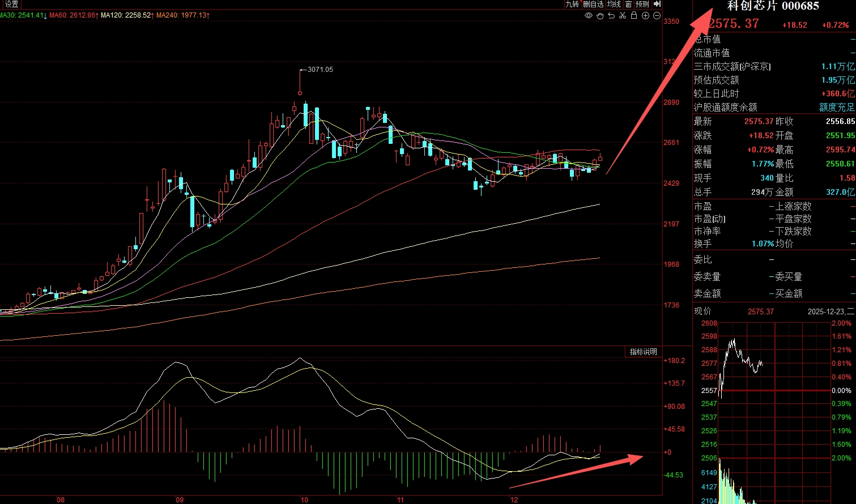The height and width of the screenshot is (504, 856).
Task: Click the 金额 value 327.0亿
Action: click(840, 192)
